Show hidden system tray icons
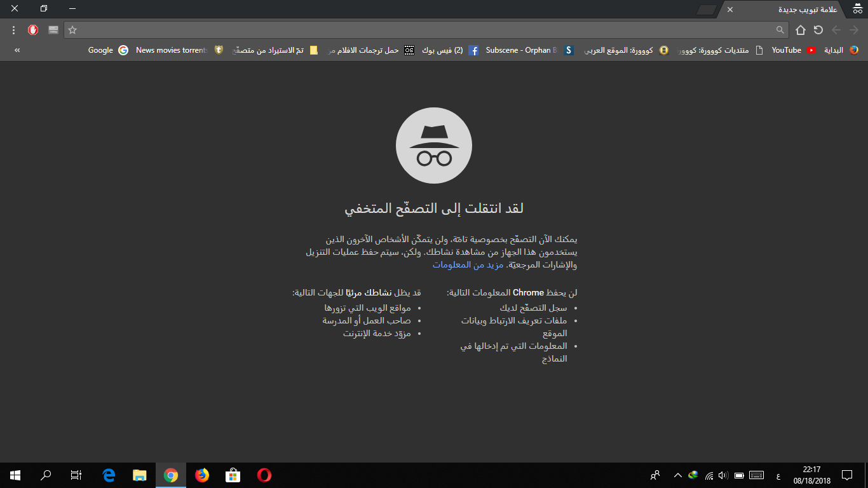Image resolution: width=868 pixels, height=488 pixels. click(x=677, y=475)
